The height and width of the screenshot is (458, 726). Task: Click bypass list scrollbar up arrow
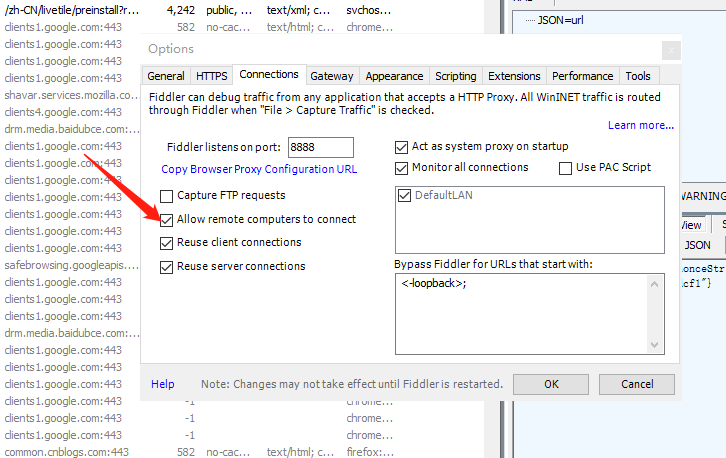655,284
